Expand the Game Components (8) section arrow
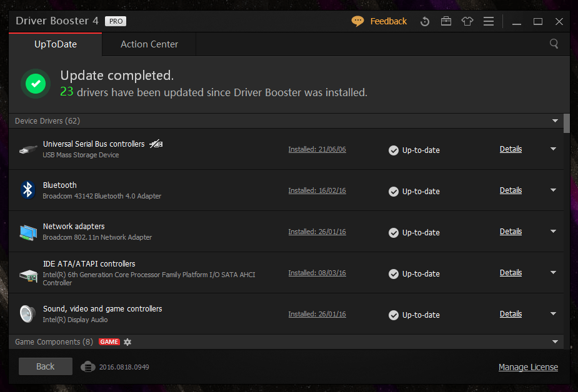This screenshot has width=578, height=392. tap(555, 342)
